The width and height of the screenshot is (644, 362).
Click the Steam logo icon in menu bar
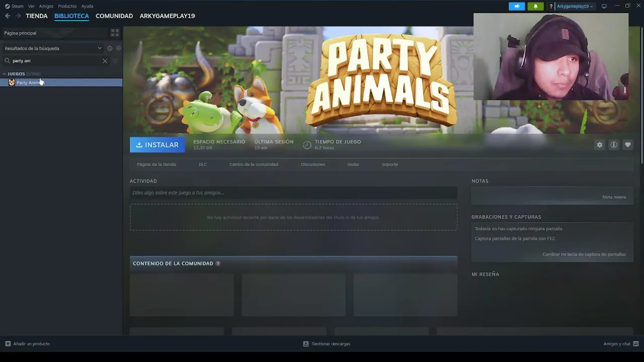click(7, 6)
